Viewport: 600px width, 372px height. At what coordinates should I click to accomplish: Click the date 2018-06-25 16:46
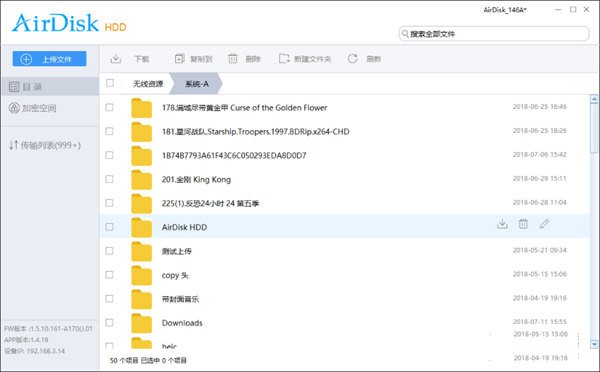coord(540,107)
